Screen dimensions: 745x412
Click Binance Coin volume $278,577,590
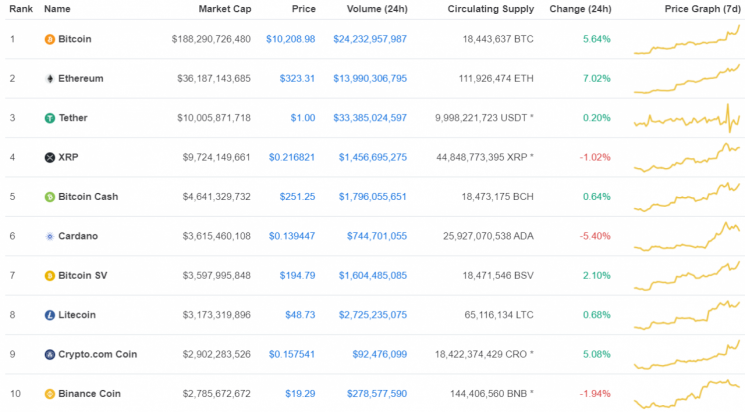377,394
